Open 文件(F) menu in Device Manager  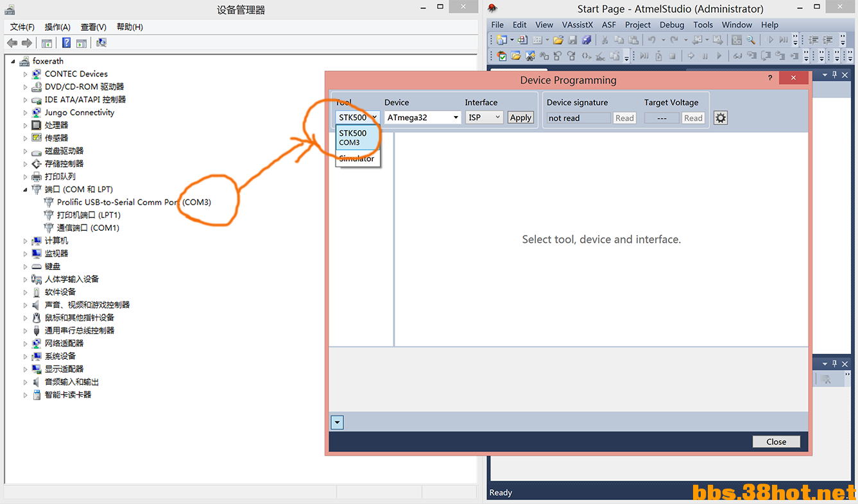22,27
